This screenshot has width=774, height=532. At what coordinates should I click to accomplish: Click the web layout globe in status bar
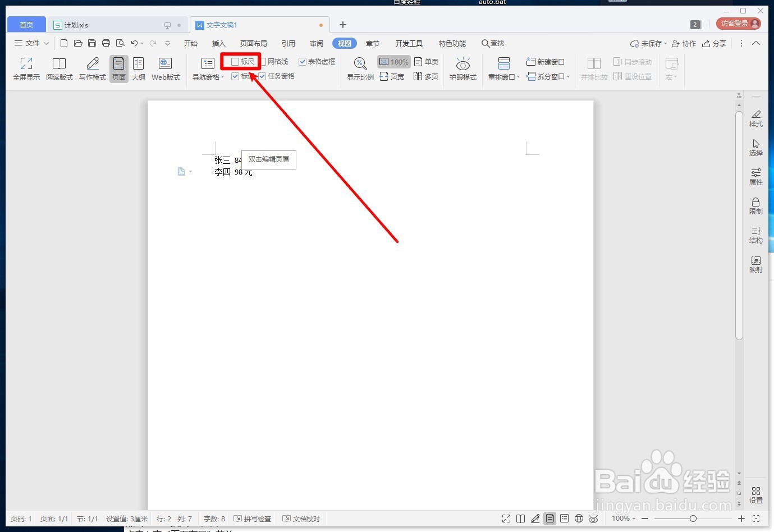coord(579,519)
